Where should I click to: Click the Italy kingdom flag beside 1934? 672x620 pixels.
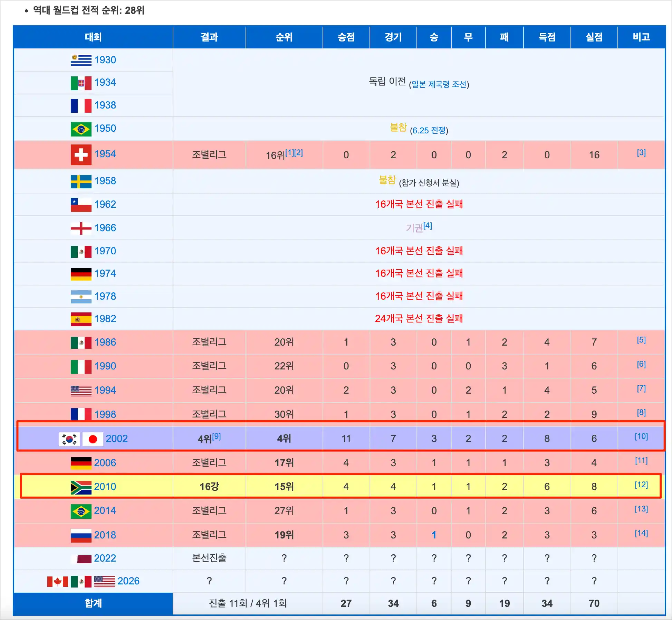(x=81, y=83)
